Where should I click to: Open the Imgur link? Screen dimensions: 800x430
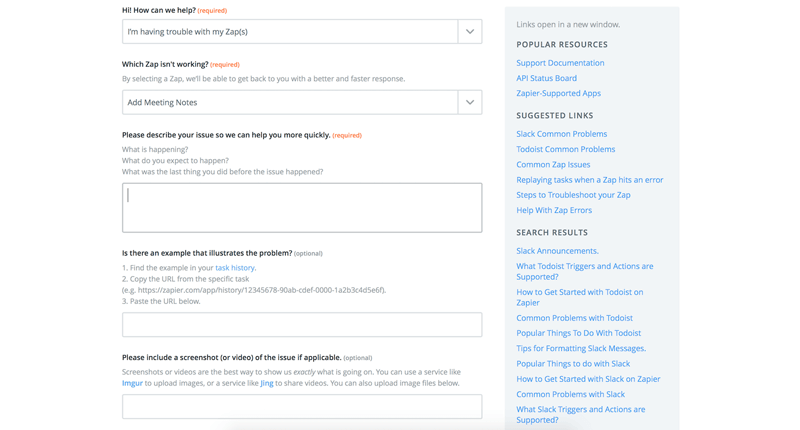click(132, 383)
